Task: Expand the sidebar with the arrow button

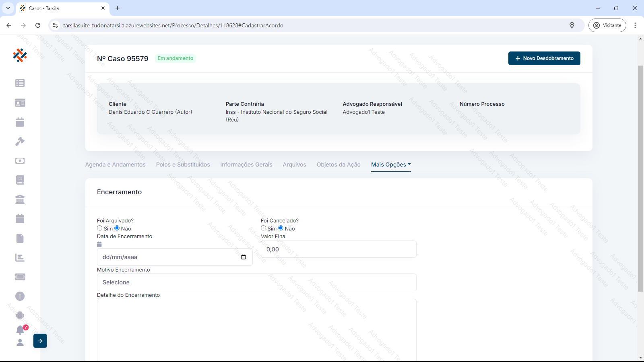Action: tap(40, 341)
